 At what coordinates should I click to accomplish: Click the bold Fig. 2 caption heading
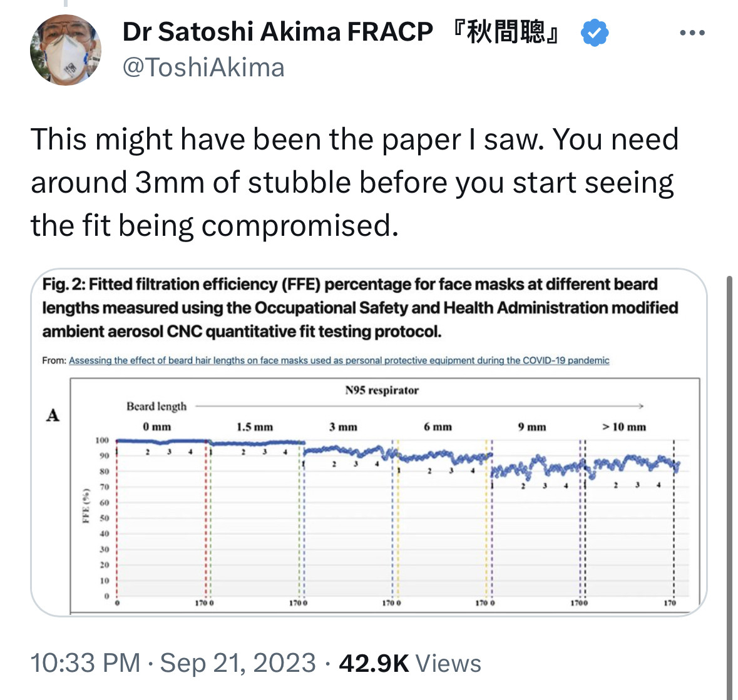coord(360,308)
